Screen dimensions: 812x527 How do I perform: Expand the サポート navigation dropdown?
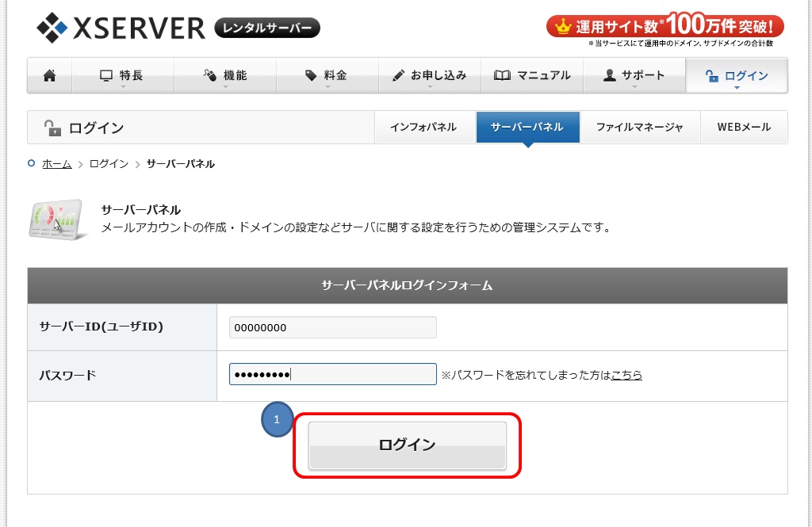click(x=634, y=76)
